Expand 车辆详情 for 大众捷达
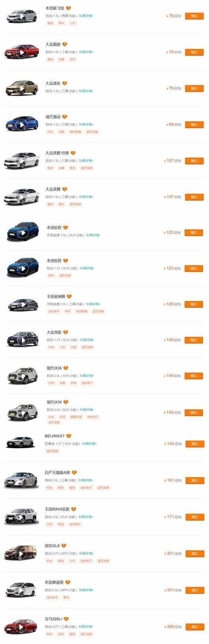 pos(86,91)
